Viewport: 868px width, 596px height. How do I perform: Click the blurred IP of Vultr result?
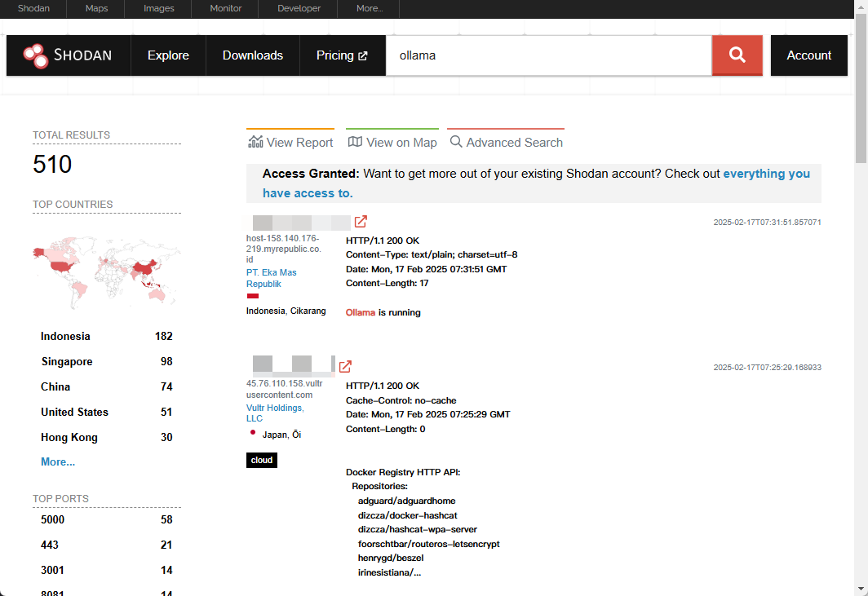(294, 365)
